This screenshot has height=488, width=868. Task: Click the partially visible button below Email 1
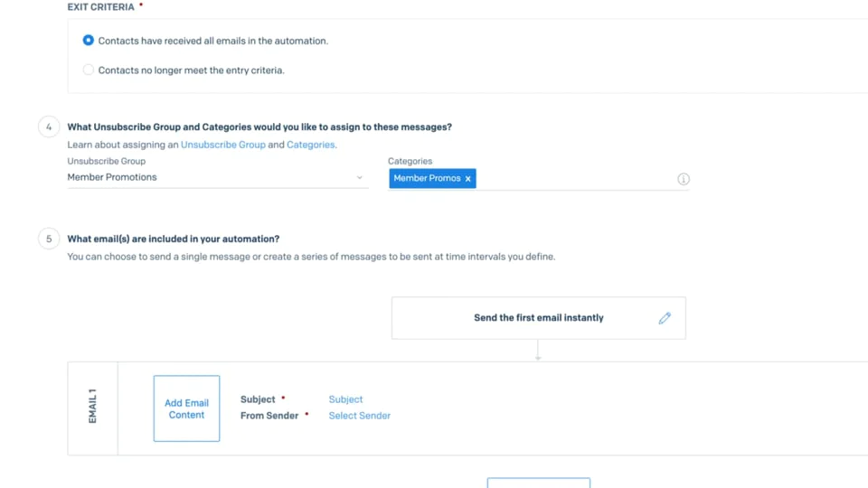[538, 483]
